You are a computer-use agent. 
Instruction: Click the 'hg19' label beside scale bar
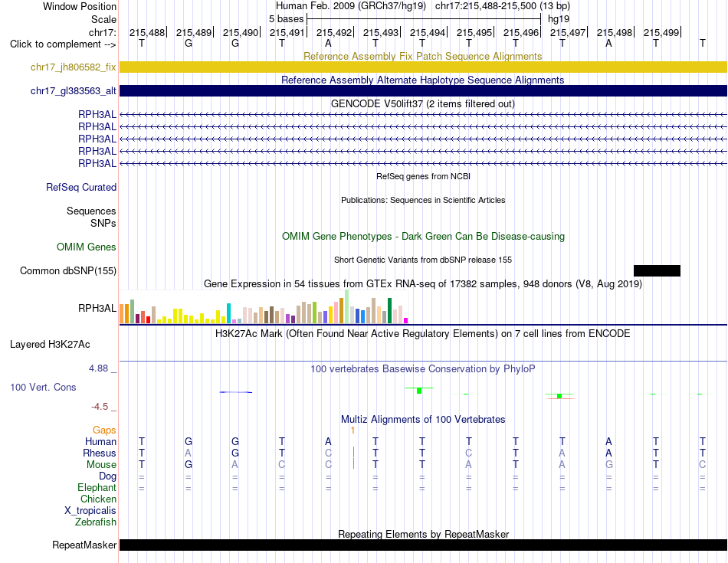pos(559,19)
